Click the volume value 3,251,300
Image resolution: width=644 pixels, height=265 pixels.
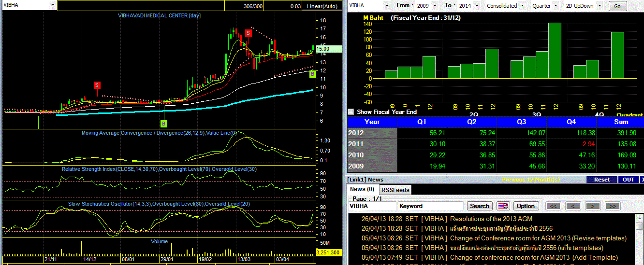pyautogui.click(x=328, y=252)
